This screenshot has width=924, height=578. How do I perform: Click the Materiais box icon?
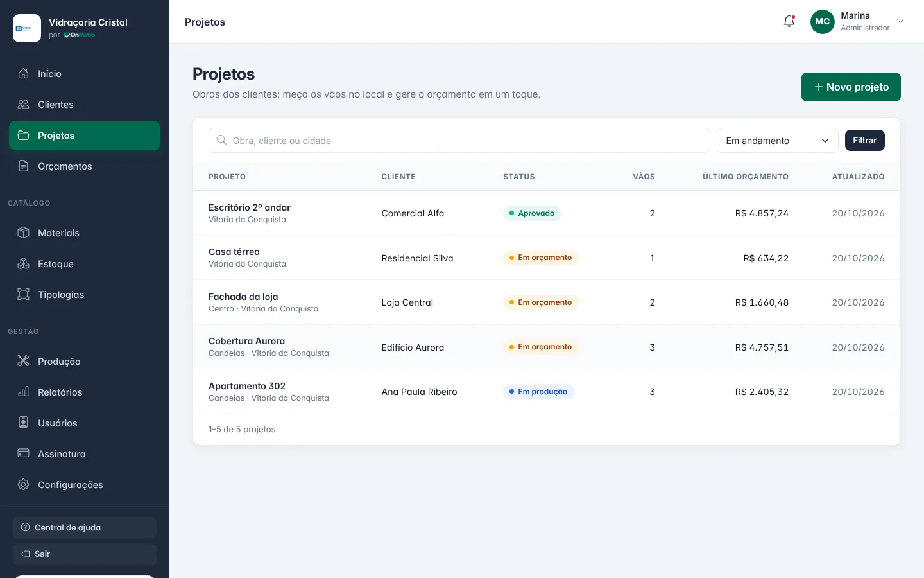coord(24,233)
